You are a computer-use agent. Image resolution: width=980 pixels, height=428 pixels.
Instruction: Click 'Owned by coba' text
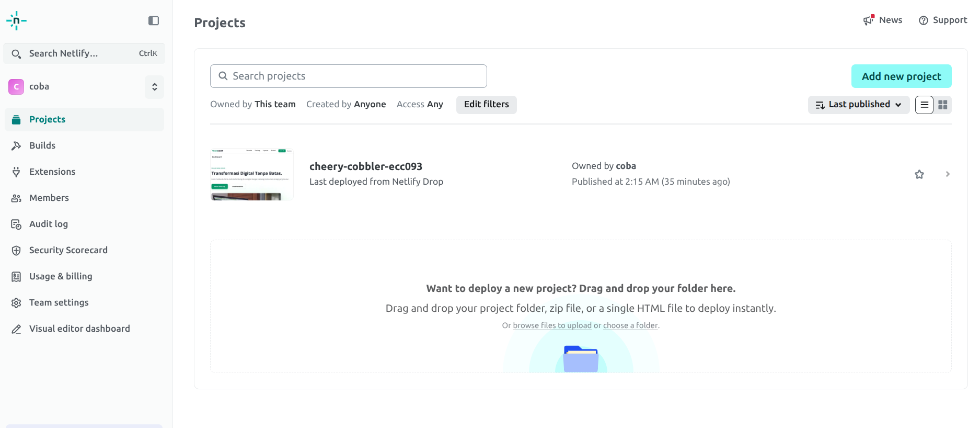(604, 166)
